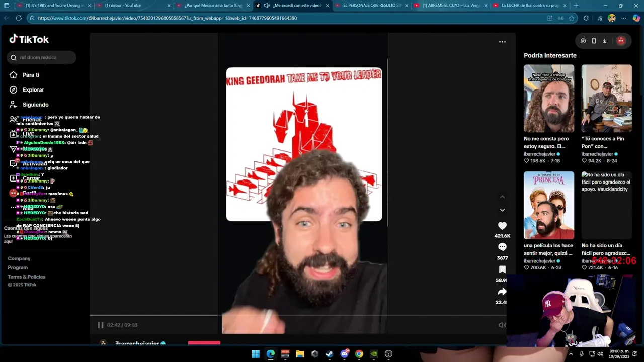
Task: Click the red follow button below video
Action: [x=204, y=343]
